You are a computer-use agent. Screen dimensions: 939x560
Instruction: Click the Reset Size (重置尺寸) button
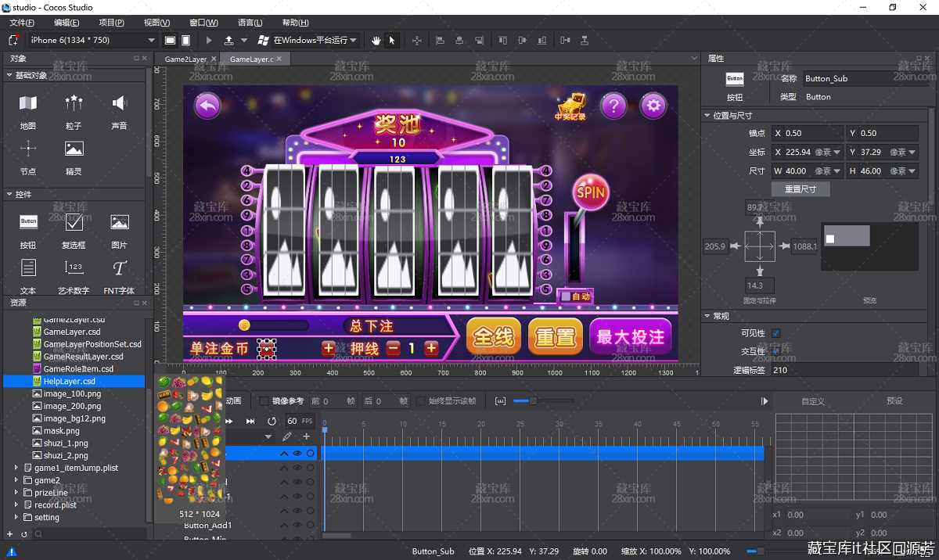click(x=800, y=189)
